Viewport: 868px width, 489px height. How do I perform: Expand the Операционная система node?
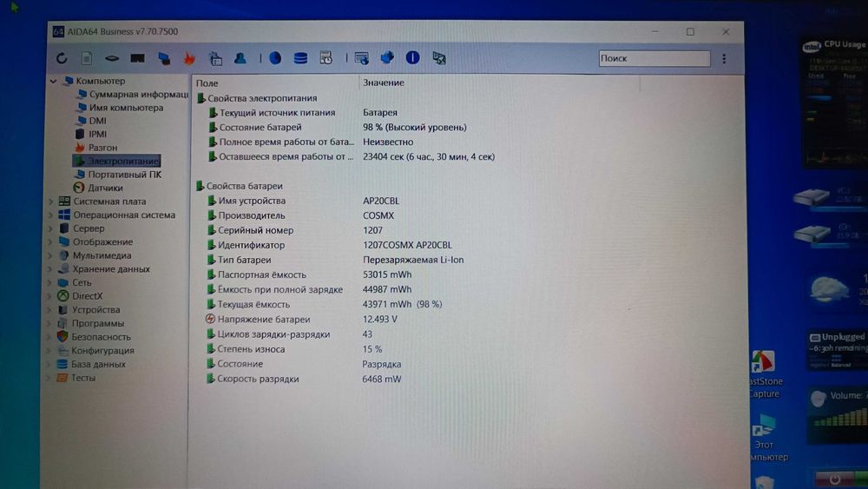coord(50,215)
